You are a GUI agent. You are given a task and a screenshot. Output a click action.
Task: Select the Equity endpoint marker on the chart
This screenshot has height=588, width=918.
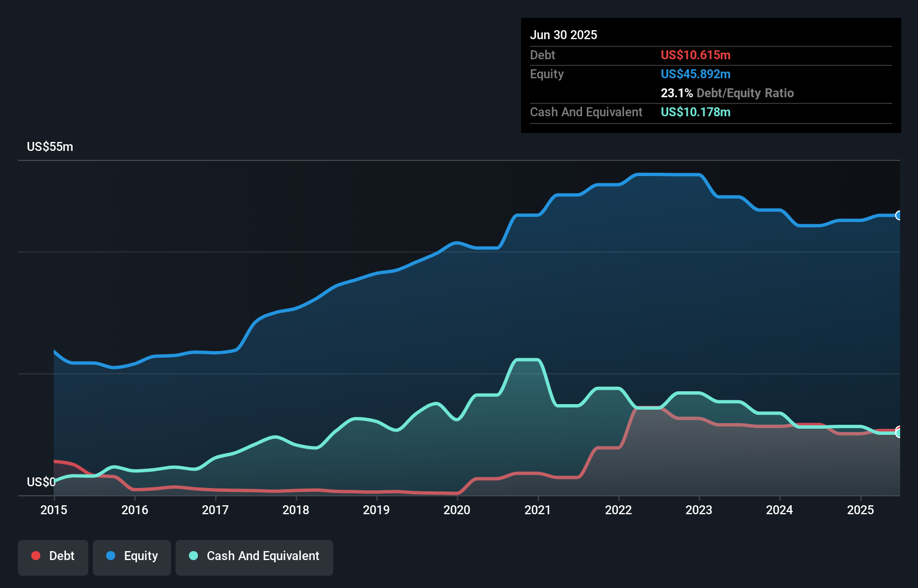pyautogui.click(x=899, y=216)
